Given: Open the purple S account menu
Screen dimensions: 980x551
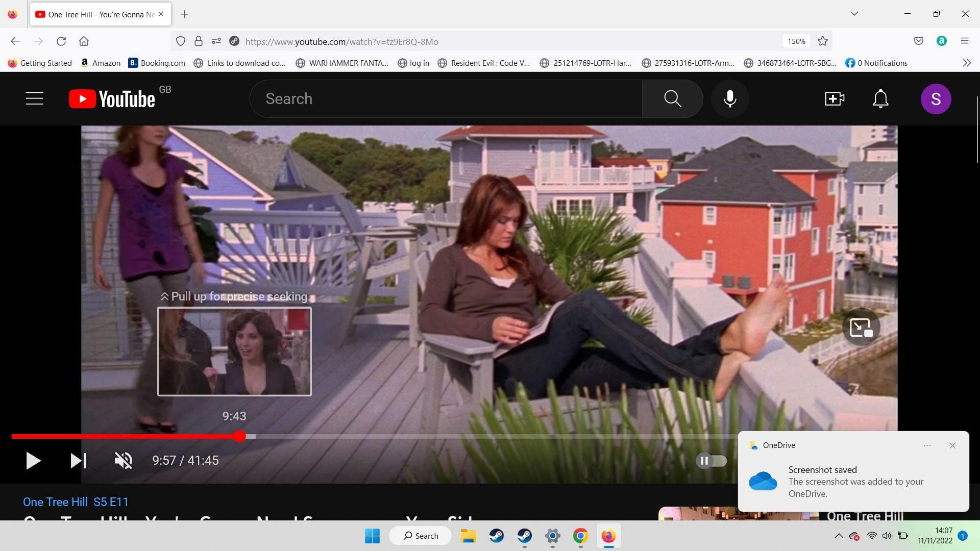Looking at the screenshot, I should pyautogui.click(x=936, y=98).
